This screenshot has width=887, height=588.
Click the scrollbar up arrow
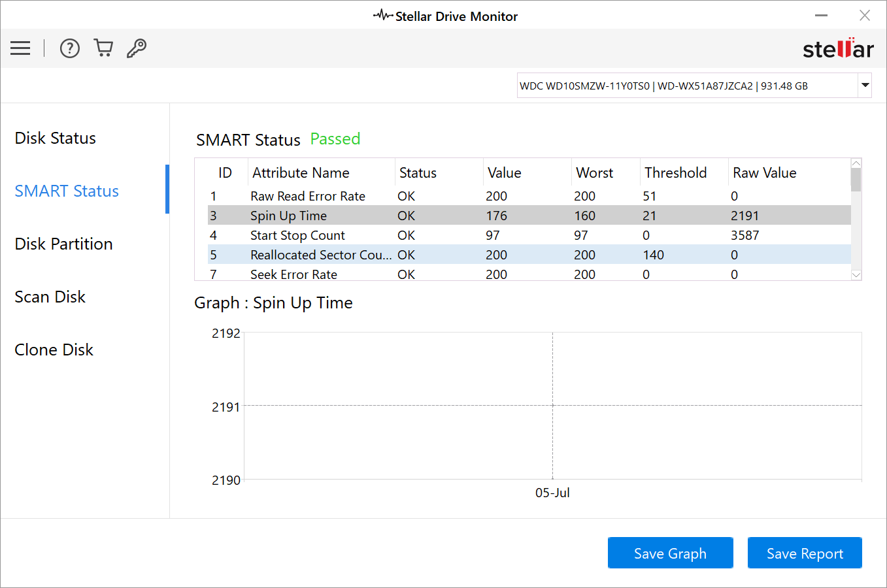(x=856, y=163)
